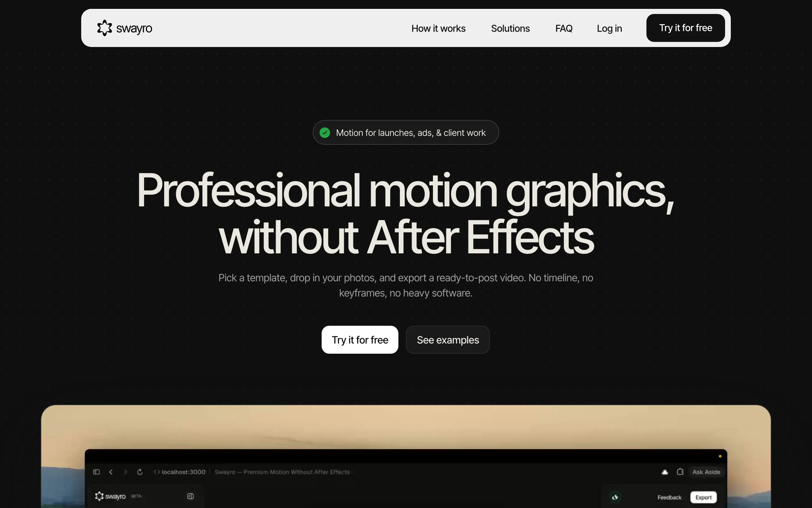Go to the FAQ nav link
This screenshot has width=812, height=508.
click(564, 28)
